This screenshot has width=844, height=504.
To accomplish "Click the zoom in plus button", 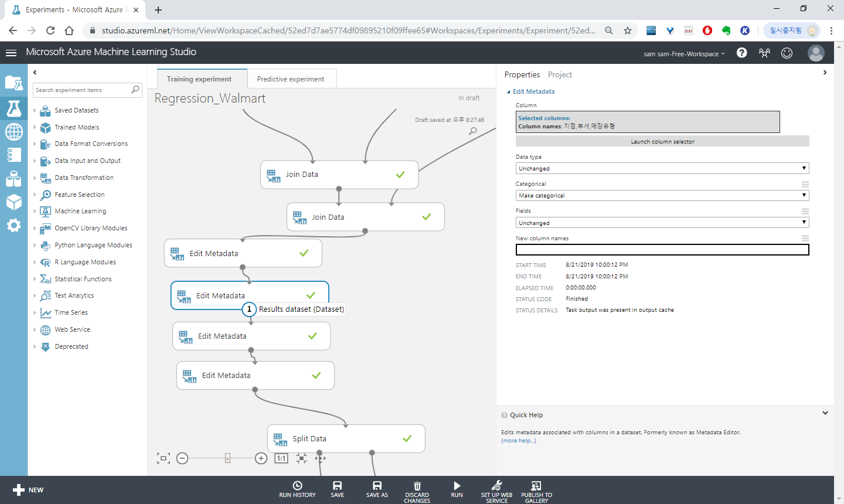I will pos(261,458).
